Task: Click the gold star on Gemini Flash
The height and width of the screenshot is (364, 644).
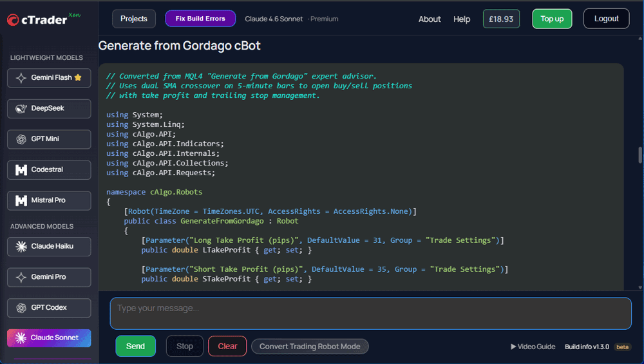Action: click(x=78, y=77)
